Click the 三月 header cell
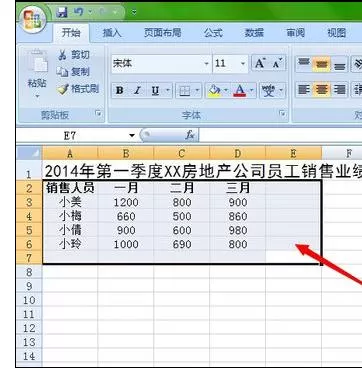The width and height of the screenshot is (362, 369). (238, 188)
